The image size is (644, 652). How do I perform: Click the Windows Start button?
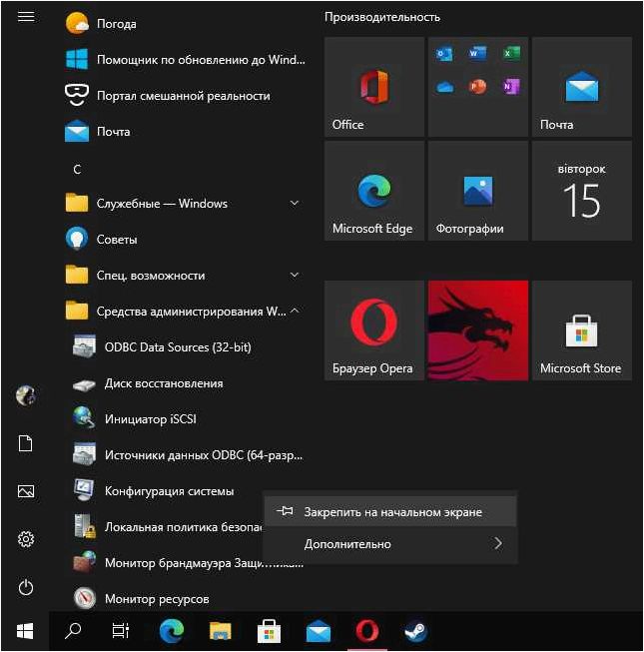(x=25, y=631)
